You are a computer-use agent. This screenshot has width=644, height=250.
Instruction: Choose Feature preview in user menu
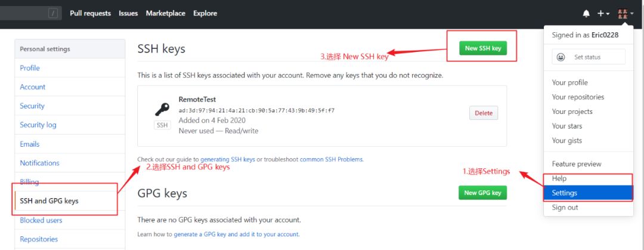(x=588, y=163)
